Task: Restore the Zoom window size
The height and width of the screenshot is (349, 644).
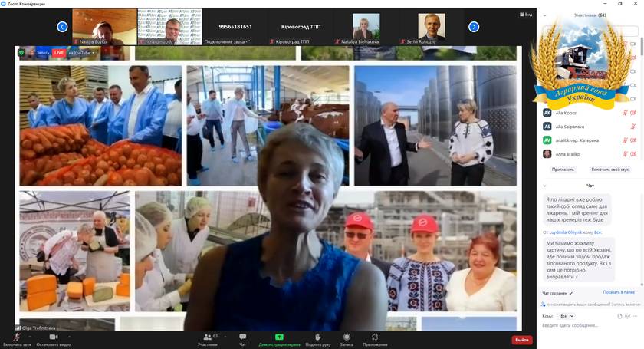Action: click(x=620, y=3)
